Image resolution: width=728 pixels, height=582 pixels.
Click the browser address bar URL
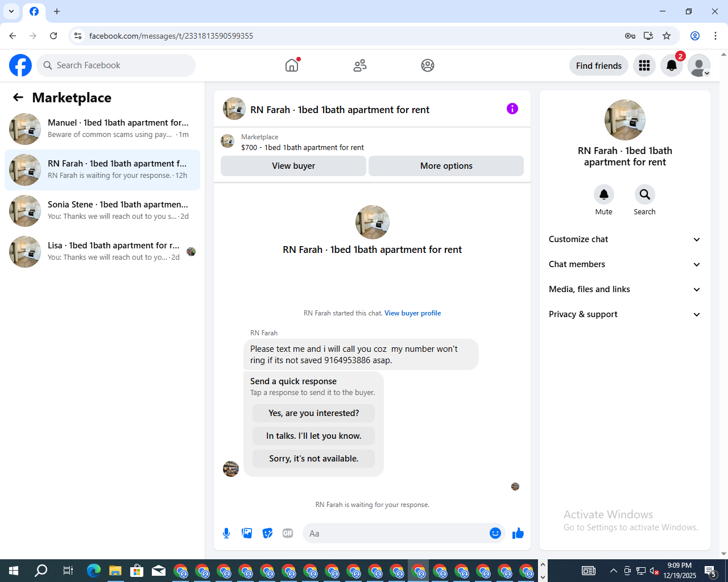tap(171, 36)
